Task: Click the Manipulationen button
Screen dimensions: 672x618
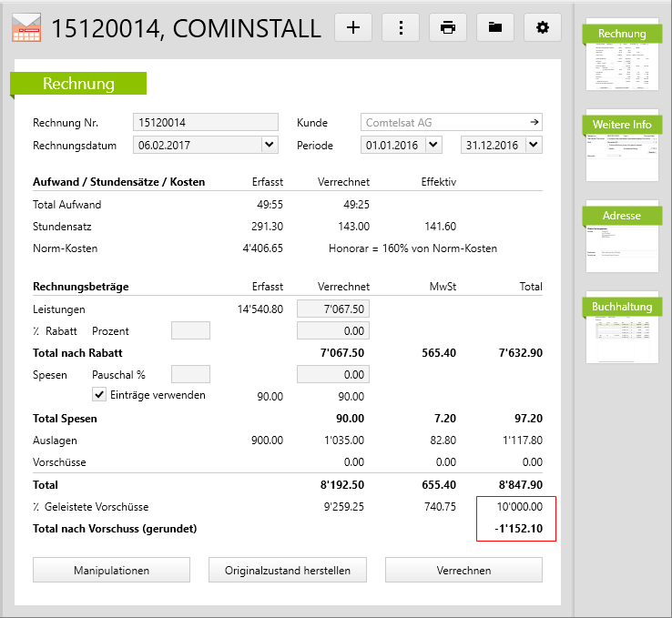Action: coord(112,571)
